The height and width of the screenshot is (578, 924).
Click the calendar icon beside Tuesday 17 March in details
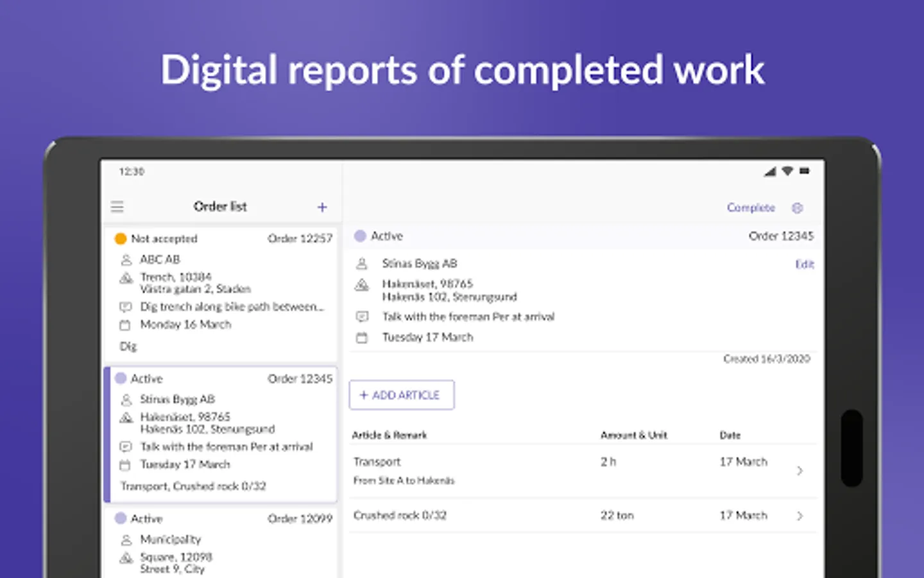pyautogui.click(x=362, y=338)
